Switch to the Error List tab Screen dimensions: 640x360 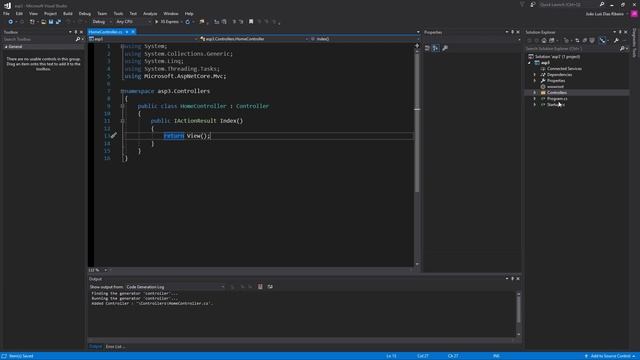(x=116, y=347)
